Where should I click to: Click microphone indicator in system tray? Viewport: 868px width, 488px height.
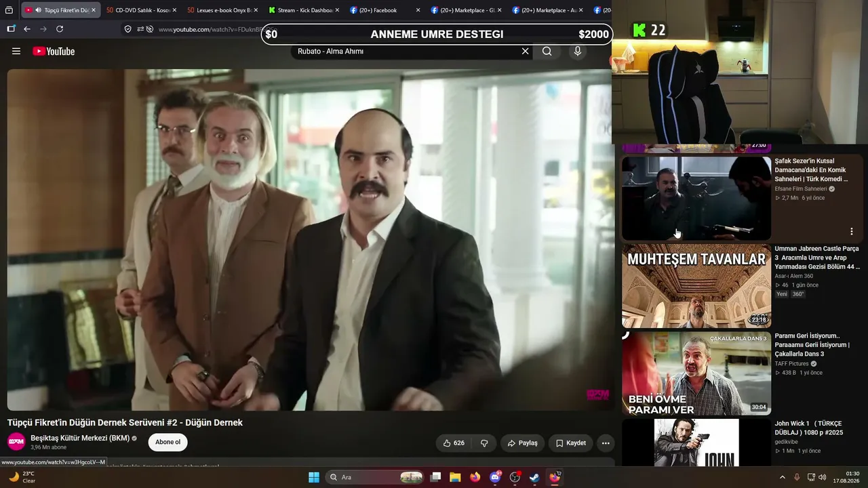(797, 477)
